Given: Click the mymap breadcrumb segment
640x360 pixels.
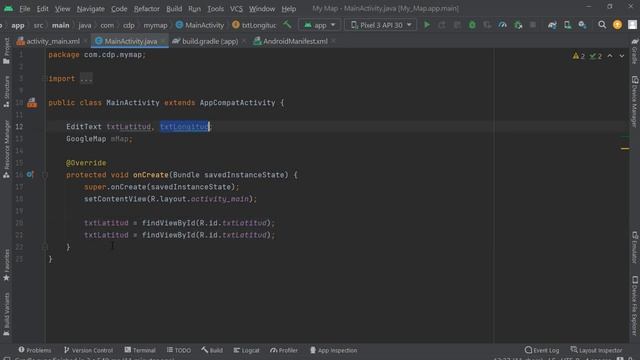Looking at the screenshot, I should tap(155, 25).
